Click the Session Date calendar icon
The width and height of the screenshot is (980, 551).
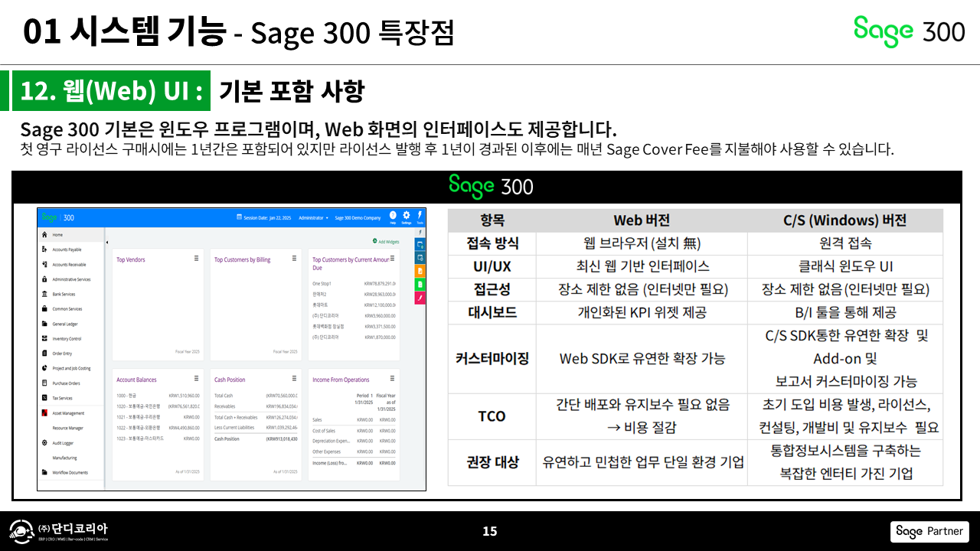240,217
